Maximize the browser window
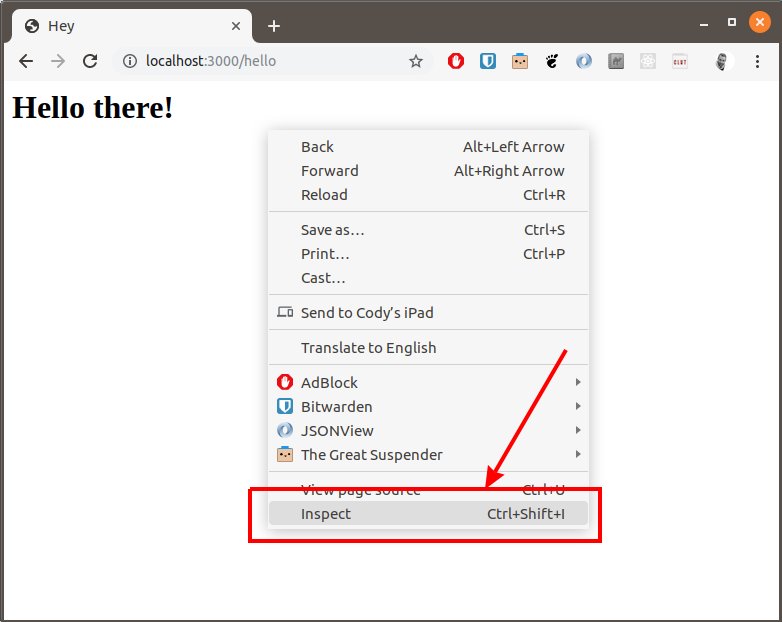782x622 pixels. (732, 22)
